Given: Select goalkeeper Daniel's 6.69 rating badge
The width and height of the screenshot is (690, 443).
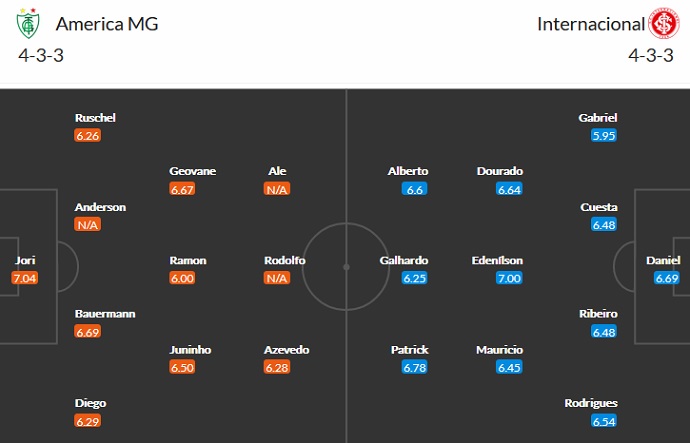Looking at the screenshot, I should coord(668,278).
